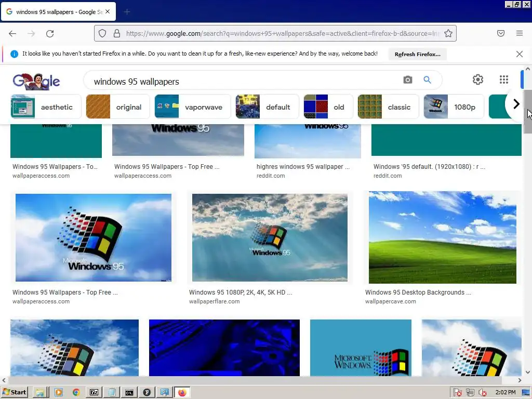This screenshot has height=399, width=532.
Task: Open file explorer from taskbar
Action: pos(39,393)
